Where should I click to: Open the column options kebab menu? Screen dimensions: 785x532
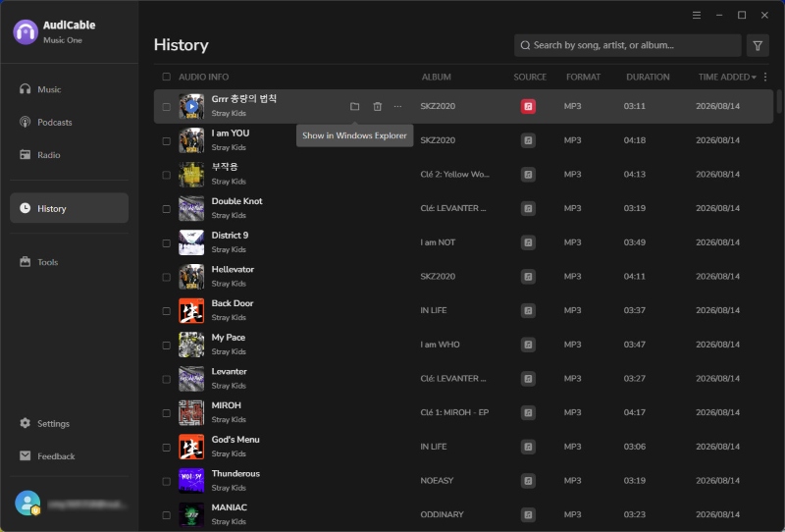click(765, 77)
